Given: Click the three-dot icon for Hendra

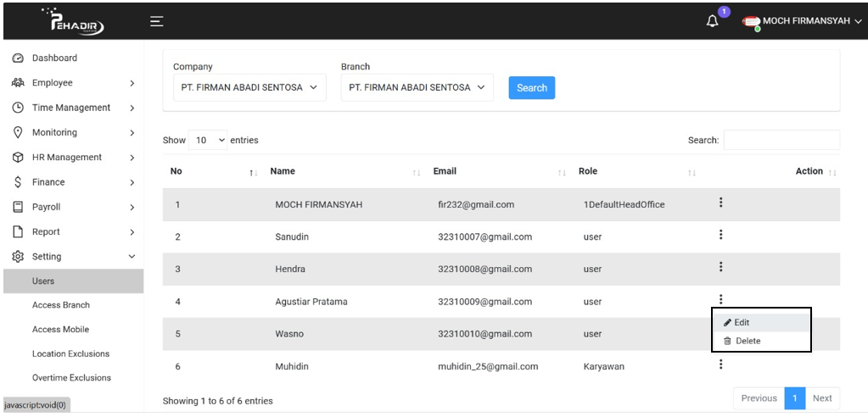Looking at the screenshot, I should point(720,267).
